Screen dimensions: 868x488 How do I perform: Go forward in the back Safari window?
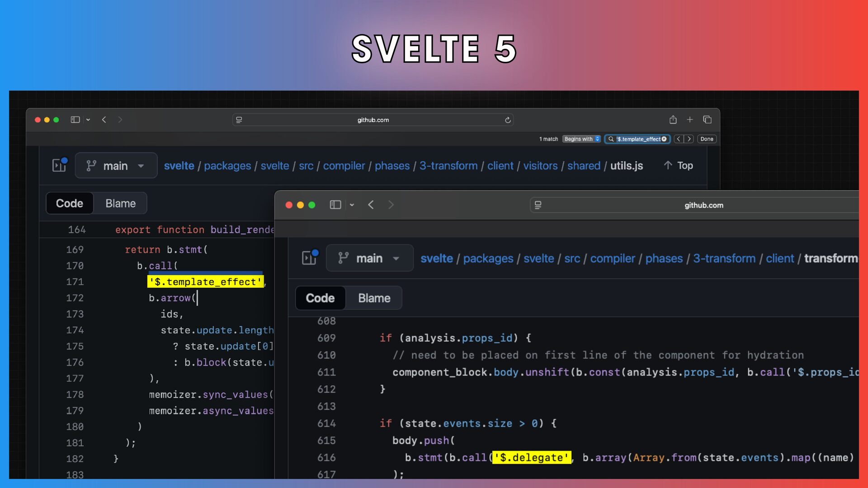pos(120,120)
